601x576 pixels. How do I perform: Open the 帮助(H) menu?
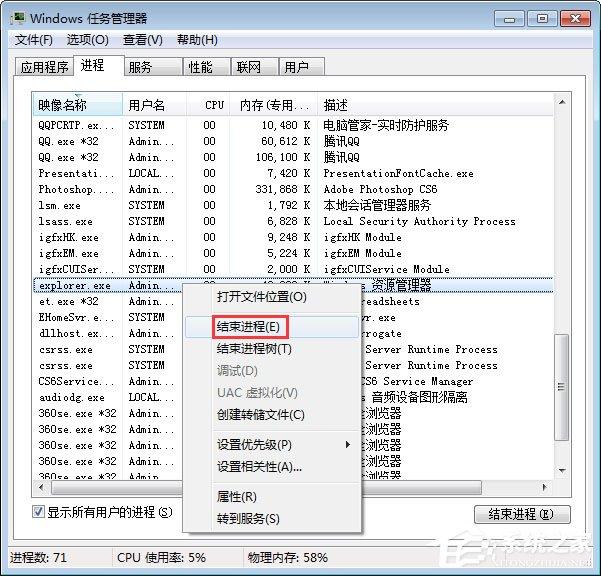coord(197,40)
